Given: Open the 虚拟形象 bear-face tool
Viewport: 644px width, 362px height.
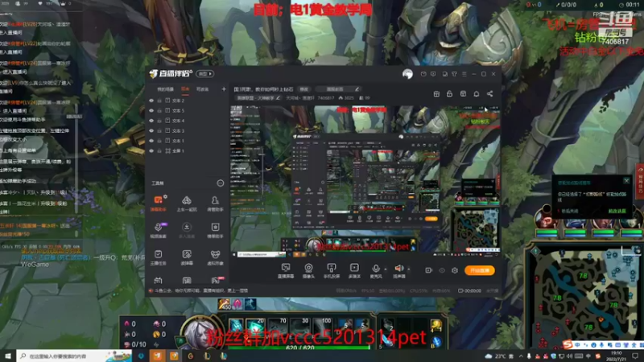Looking at the screenshot, I should coord(215,257).
